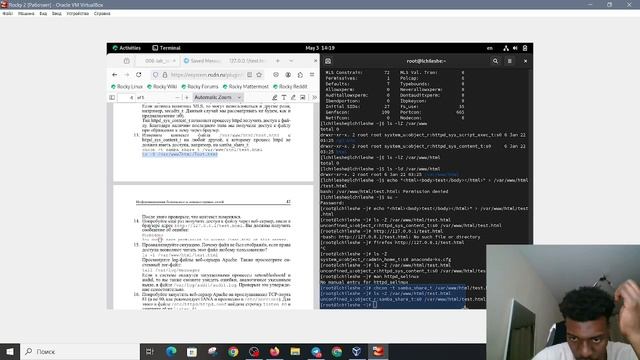Open the VirtualBox Устройства menu
This screenshot has height=360, width=640.
point(78,13)
